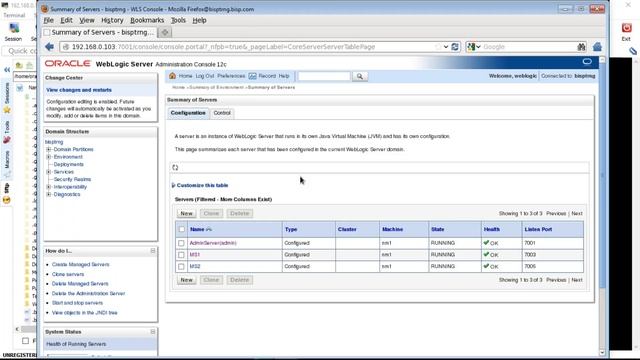640x360 pixels.
Task: Click the Health column header
Action: tap(492, 229)
